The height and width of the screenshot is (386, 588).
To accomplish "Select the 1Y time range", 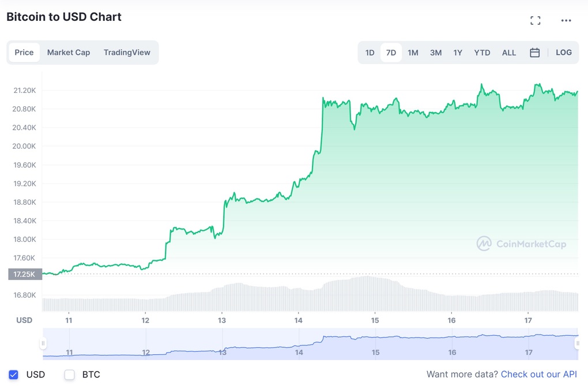I will 458,53.
